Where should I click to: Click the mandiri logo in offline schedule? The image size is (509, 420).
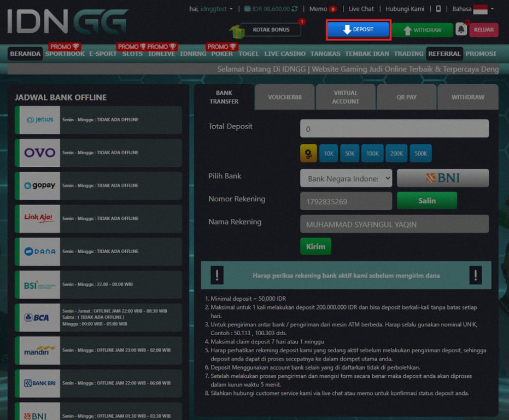tap(40, 351)
